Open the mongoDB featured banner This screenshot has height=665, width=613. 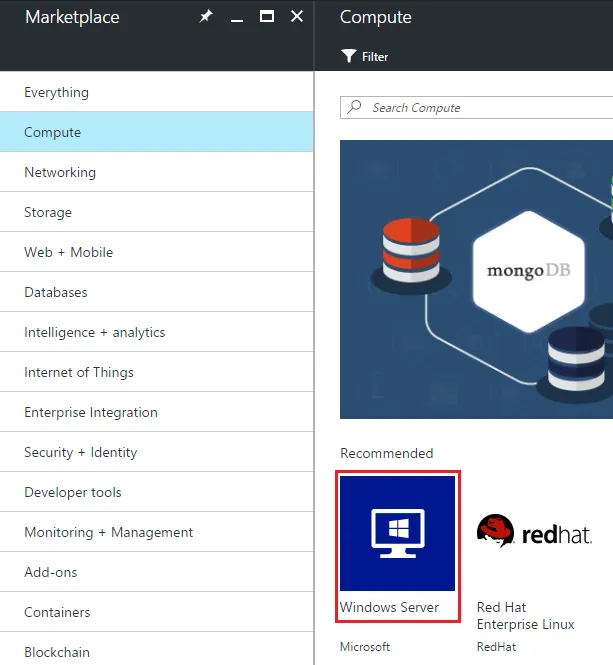(476, 279)
